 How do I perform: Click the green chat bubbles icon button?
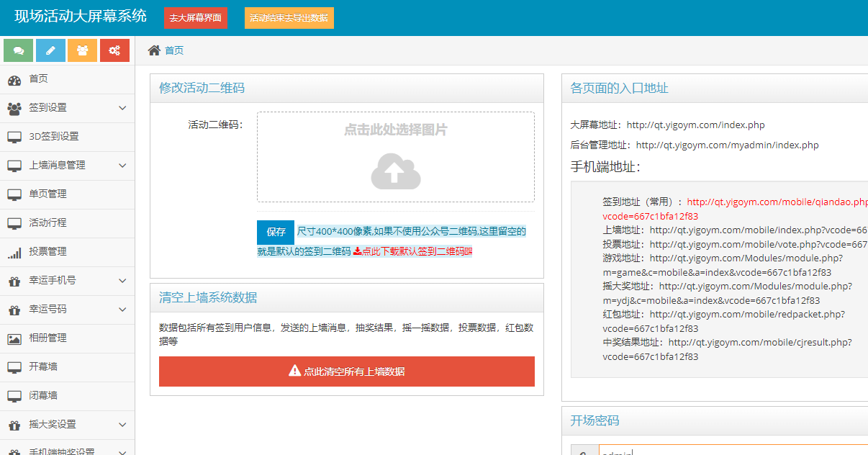[19, 50]
